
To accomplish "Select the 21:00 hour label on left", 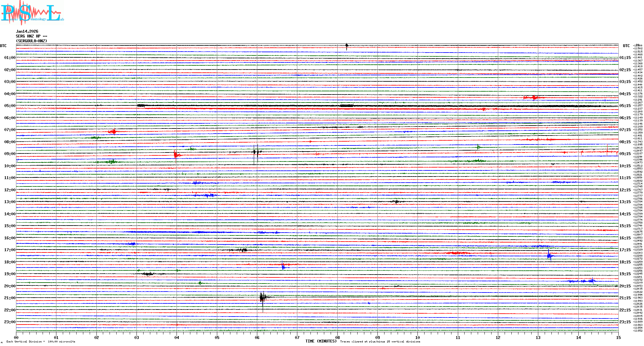I will click(10, 298).
